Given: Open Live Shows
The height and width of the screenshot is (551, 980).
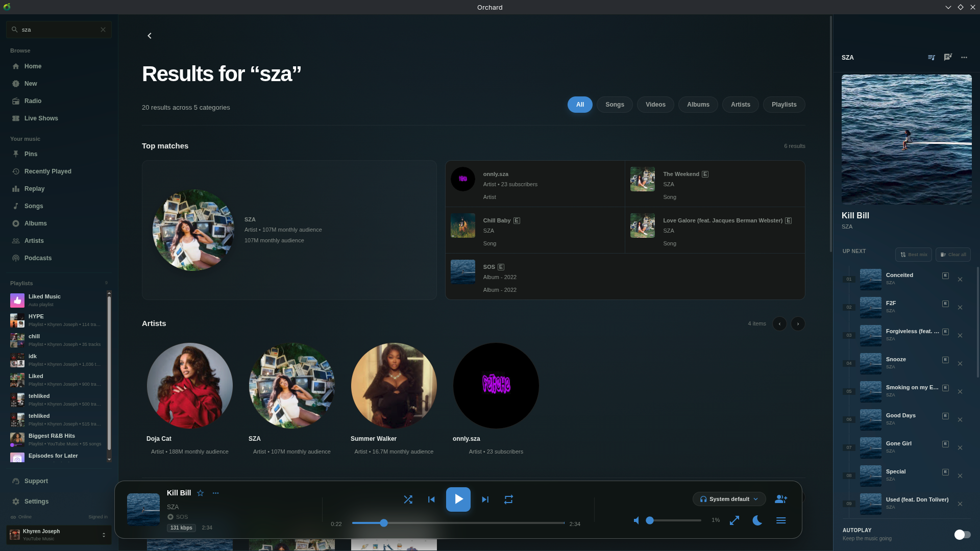Looking at the screenshot, I should pos(59,118).
